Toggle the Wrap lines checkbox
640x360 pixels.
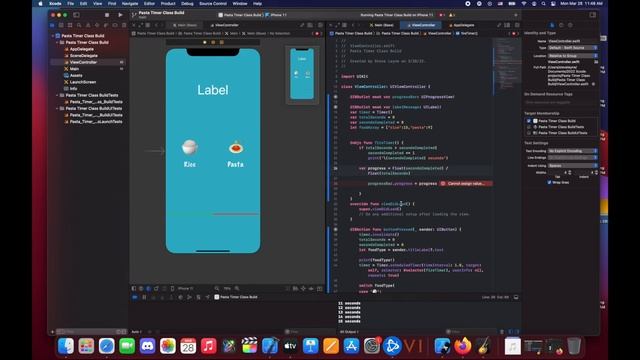click(x=549, y=182)
